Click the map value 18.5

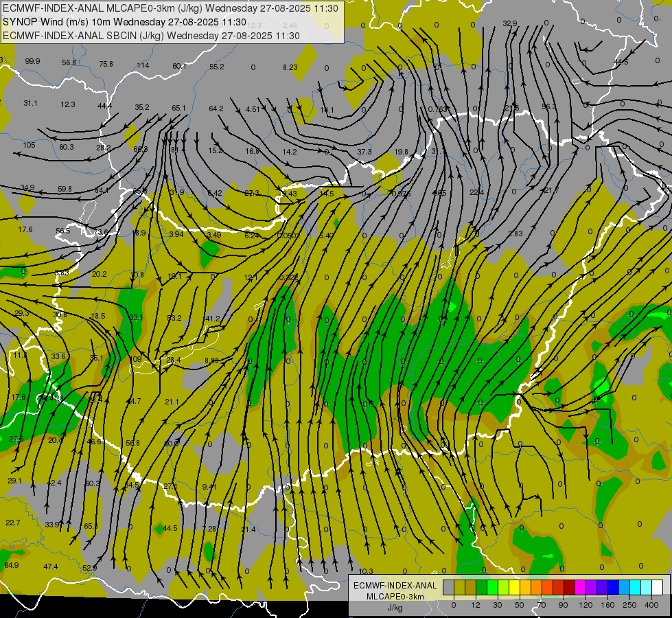(98, 316)
